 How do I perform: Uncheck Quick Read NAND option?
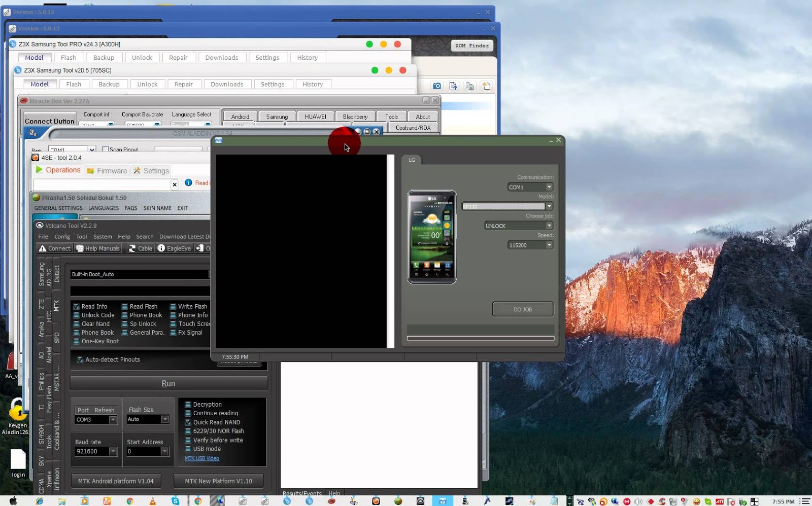coord(188,422)
